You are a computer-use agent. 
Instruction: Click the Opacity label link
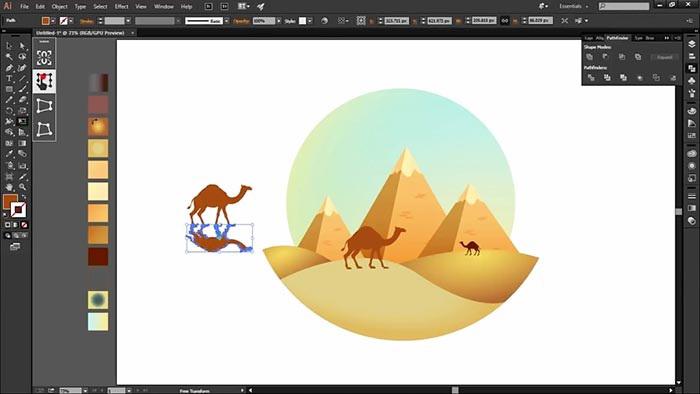[x=242, y=21]
